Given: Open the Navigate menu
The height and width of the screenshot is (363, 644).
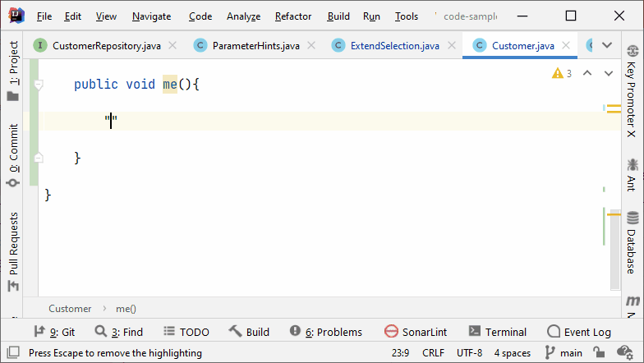Looking at the screenshot, I should coord(151,16).
